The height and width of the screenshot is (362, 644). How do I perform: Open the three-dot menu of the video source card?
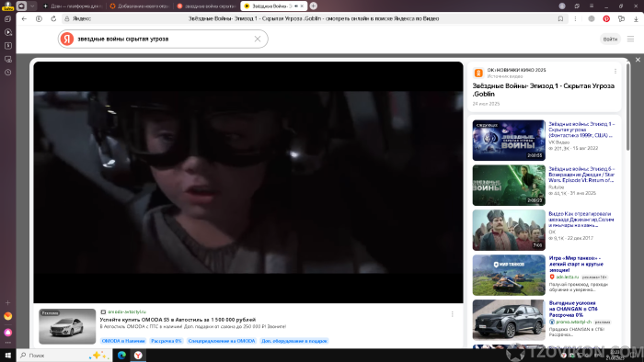point(615,71)
